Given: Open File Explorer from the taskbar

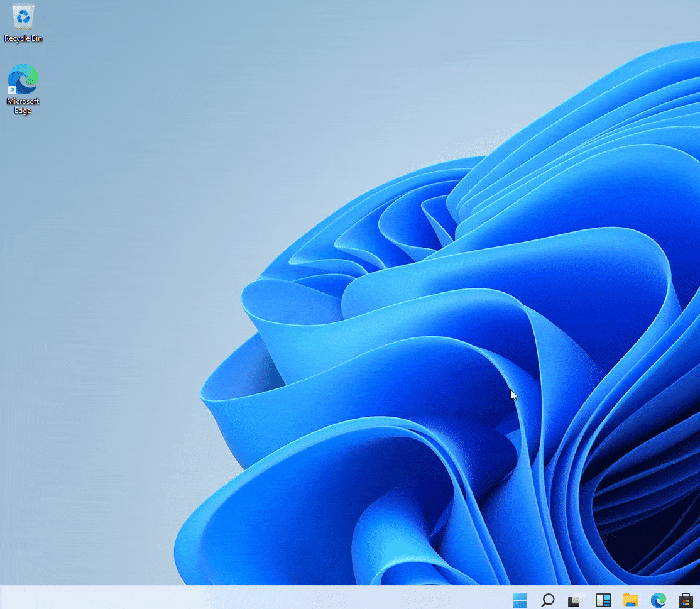Looking at the screenshot, I should tap(630, 600).
